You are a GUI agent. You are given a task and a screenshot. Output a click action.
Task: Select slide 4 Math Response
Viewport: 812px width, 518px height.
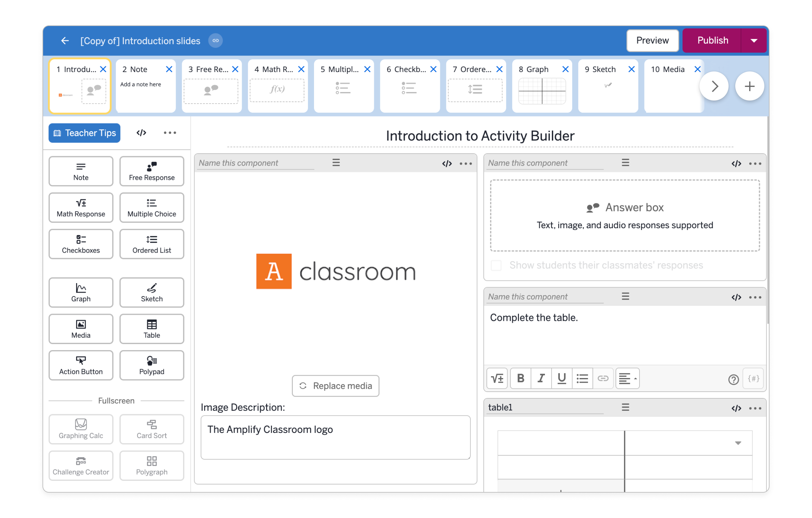[x=278, y=86]
